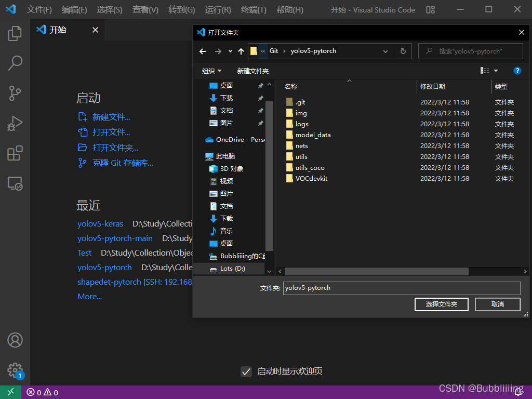The height and width of the screenshot is (399, 532).
Task: Click Git segment in address path
Action: click(x=273, y=51)
